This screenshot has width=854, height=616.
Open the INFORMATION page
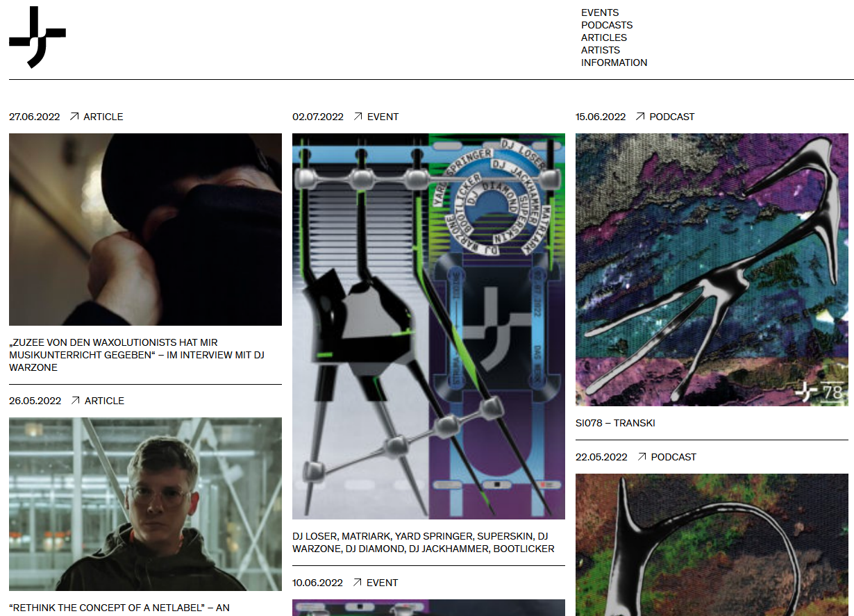614,63
